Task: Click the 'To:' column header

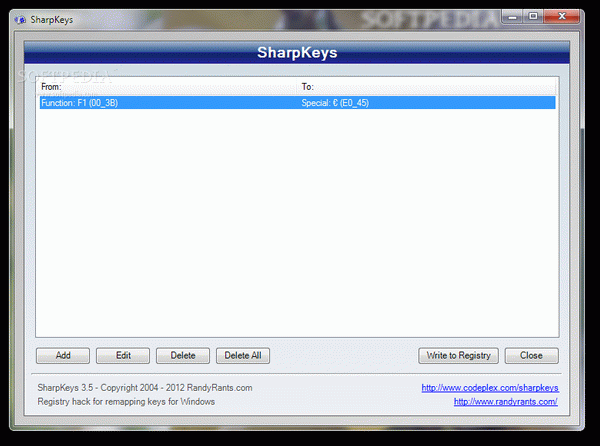Action: pos(427,87)
